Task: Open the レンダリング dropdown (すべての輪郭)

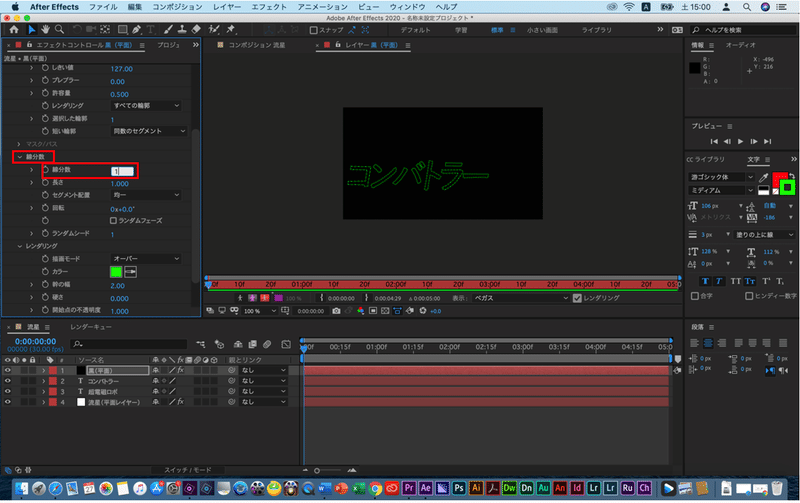Action: coord(146,106)
